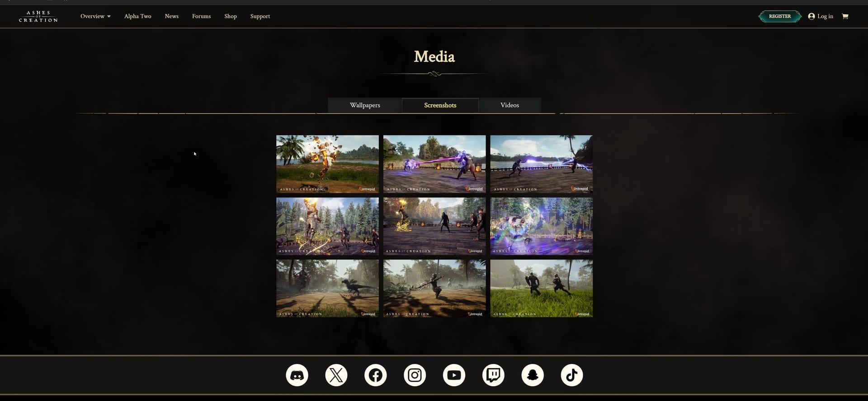868x401 pixels.
Task: Open the purple magic swirl screenshot
Action: pyautogui.click(x=542, y=226)
